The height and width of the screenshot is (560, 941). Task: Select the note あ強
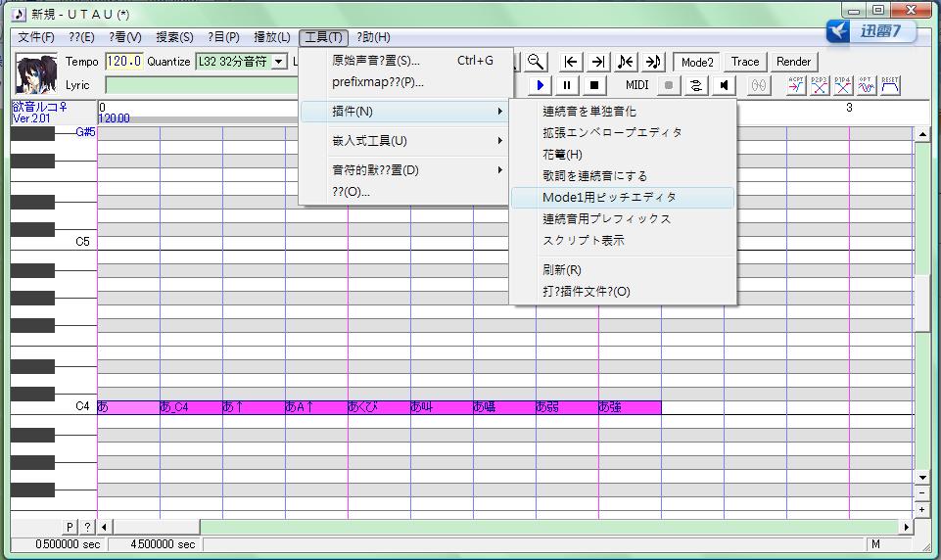[630, 407]
